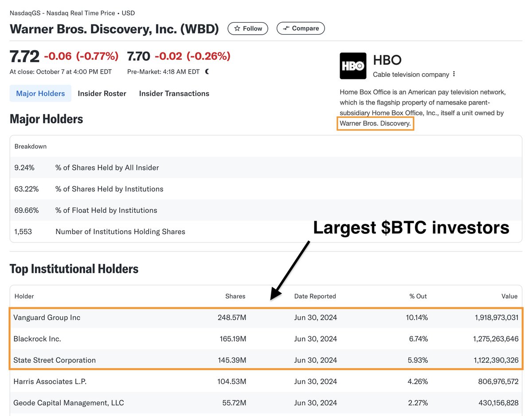Click the 7.70 pre-market price

pyautogui.click(x=139, y=56)
